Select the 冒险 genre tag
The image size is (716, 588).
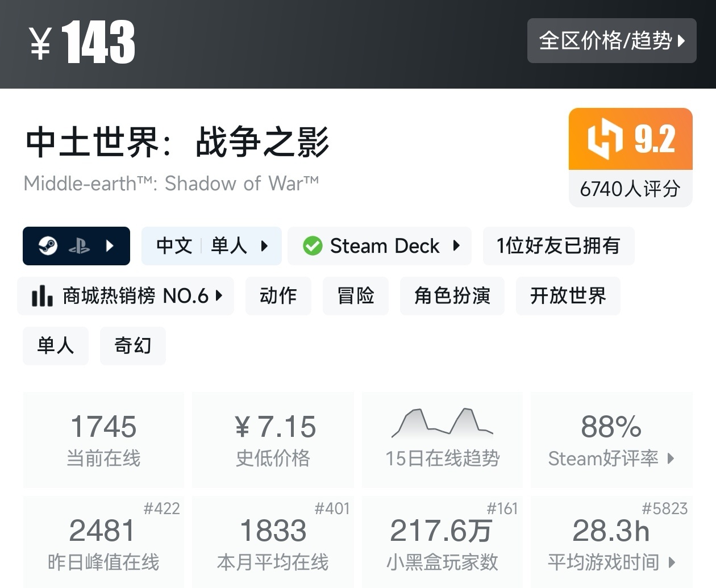click(x=356, y=295)
